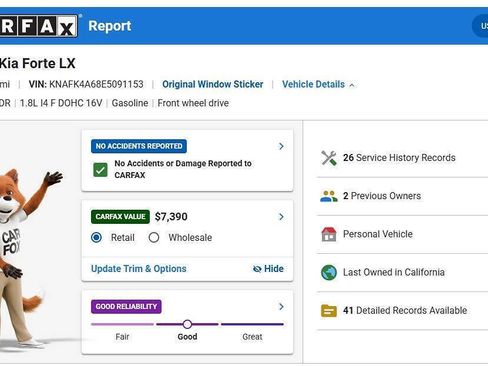The image size is (488, 366).
Task: Click the CARFAX logo in the header
Action: pyautogui.click(x=38, y=26)
